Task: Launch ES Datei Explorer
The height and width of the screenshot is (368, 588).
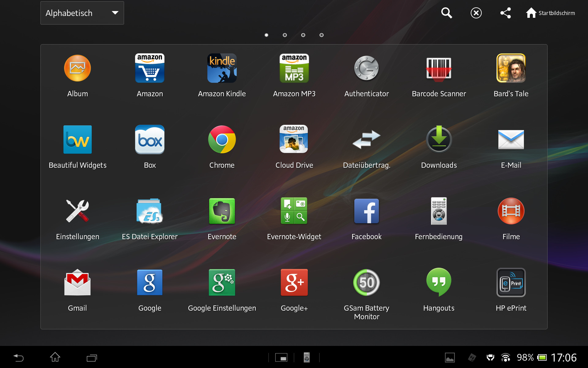Action: coord(150,211)
